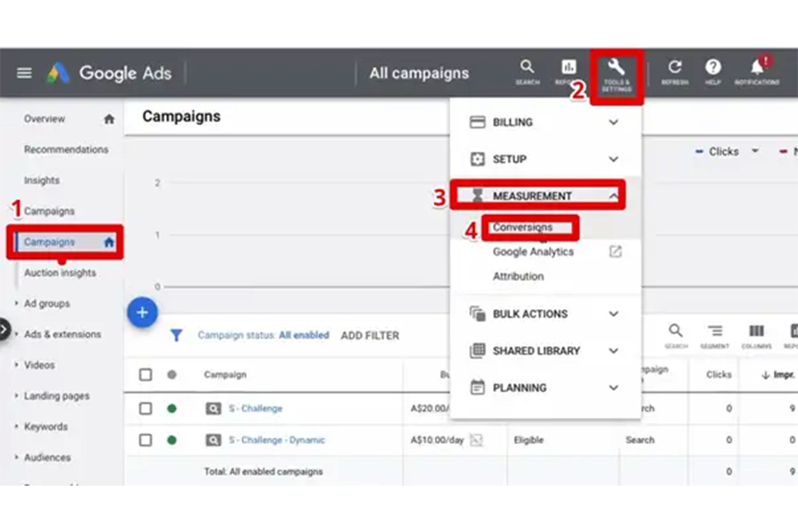This screenshot has width=798, height=532.
Task: Sort by the Campaign column header
Action: coord(225,375)
